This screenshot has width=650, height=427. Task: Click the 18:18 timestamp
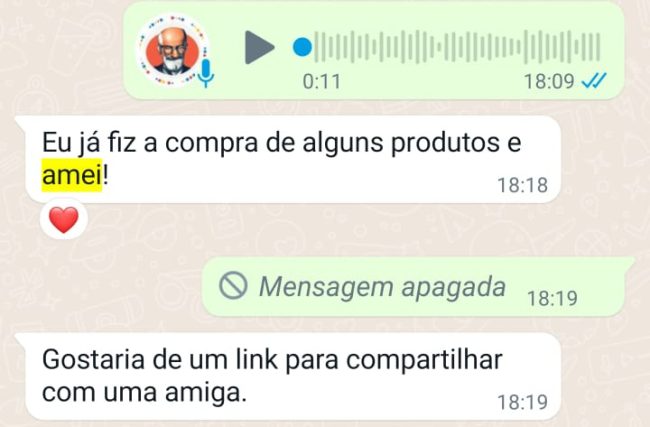[x=522, y=185]
